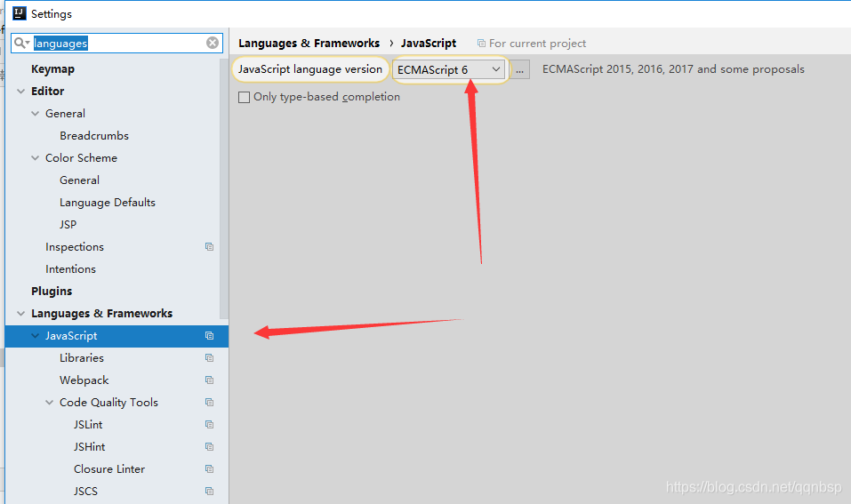The width and height of the screenshot is (851, 504).
Task: Click the For current project text
Action: (537, 44)
